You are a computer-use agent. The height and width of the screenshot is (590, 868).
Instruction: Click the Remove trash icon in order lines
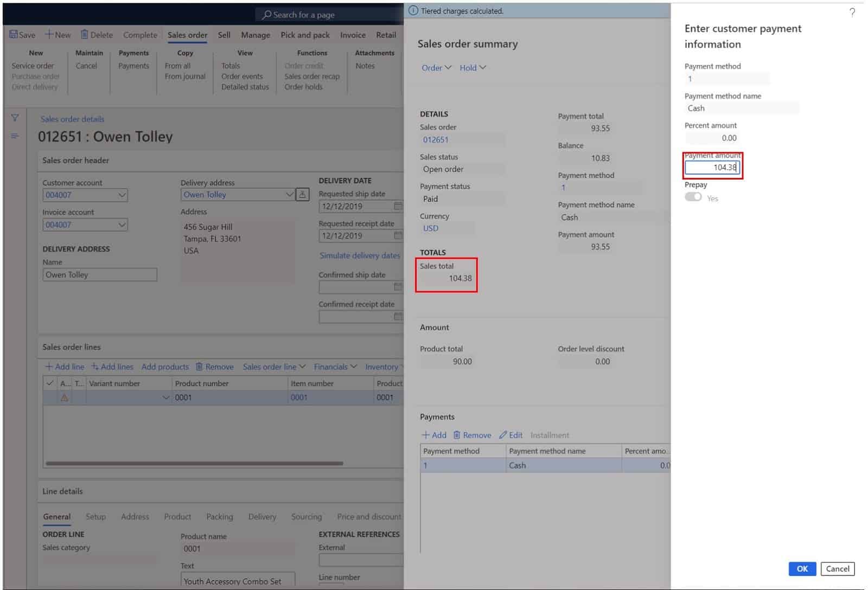199,367
